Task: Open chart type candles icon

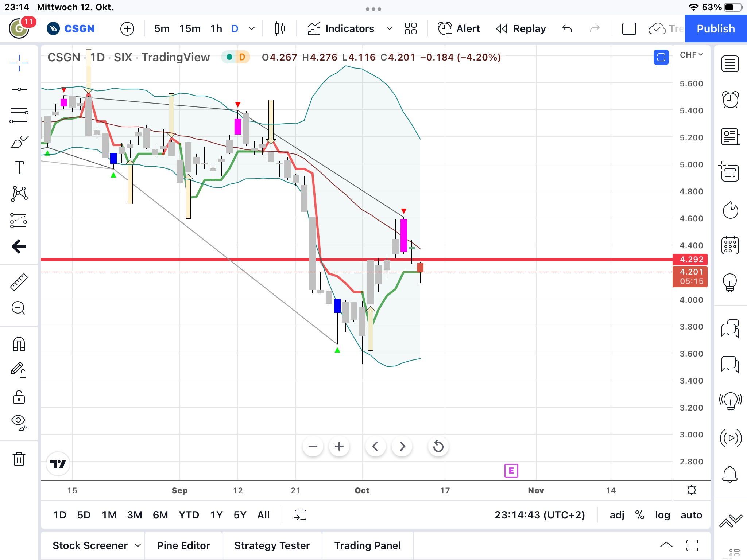Action: coord(279,28)
